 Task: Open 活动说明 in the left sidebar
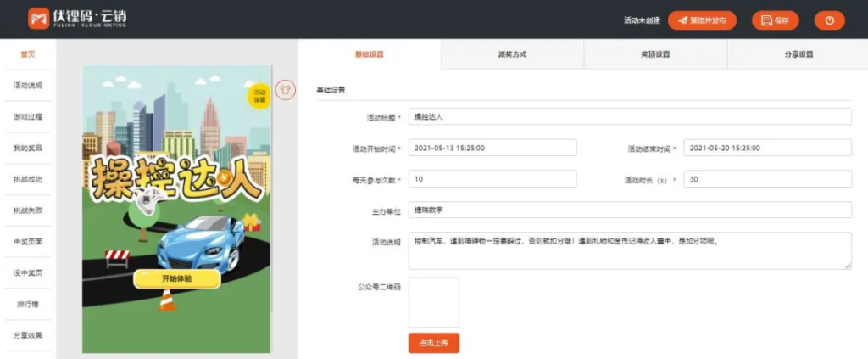pyautogui.click(x=27, y=86)
